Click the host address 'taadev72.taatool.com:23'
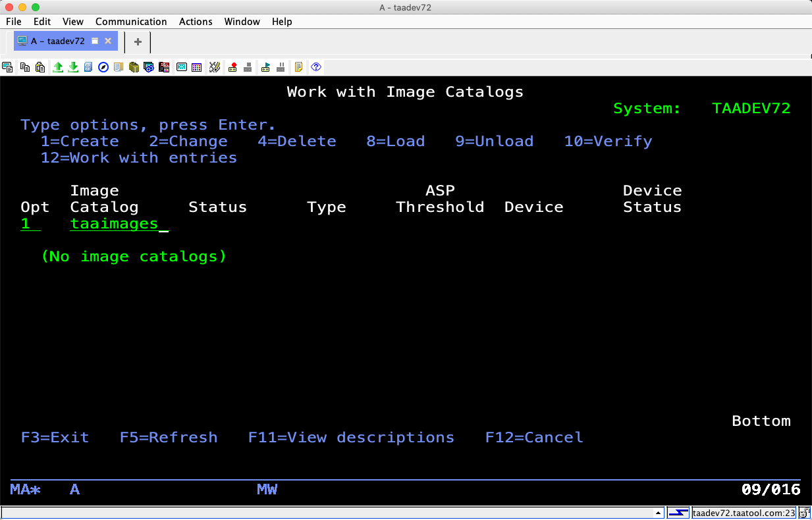 tap(744, 513)
